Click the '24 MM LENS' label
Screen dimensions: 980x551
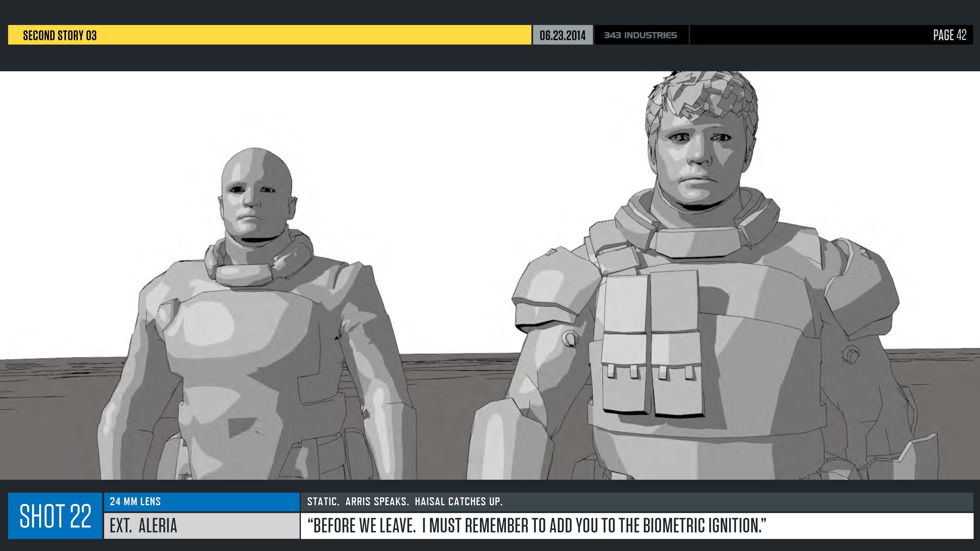pyautogui.click(x=135, y=502)
